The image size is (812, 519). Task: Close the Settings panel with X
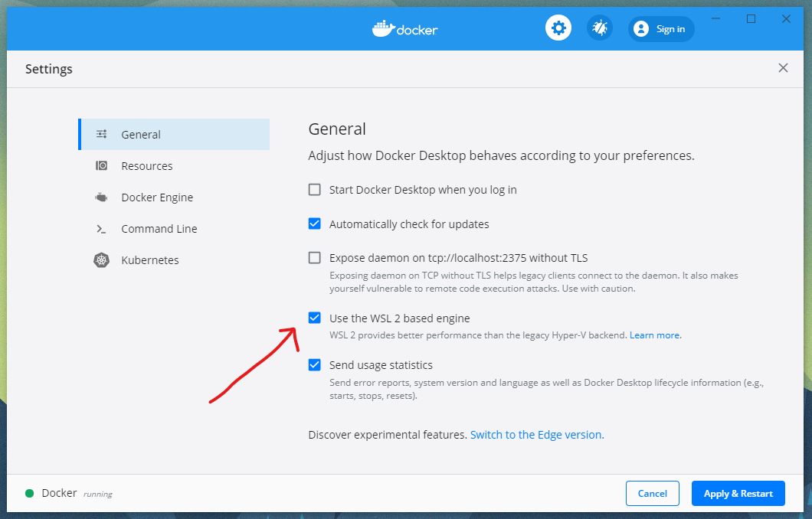click(x=783, y=68)
